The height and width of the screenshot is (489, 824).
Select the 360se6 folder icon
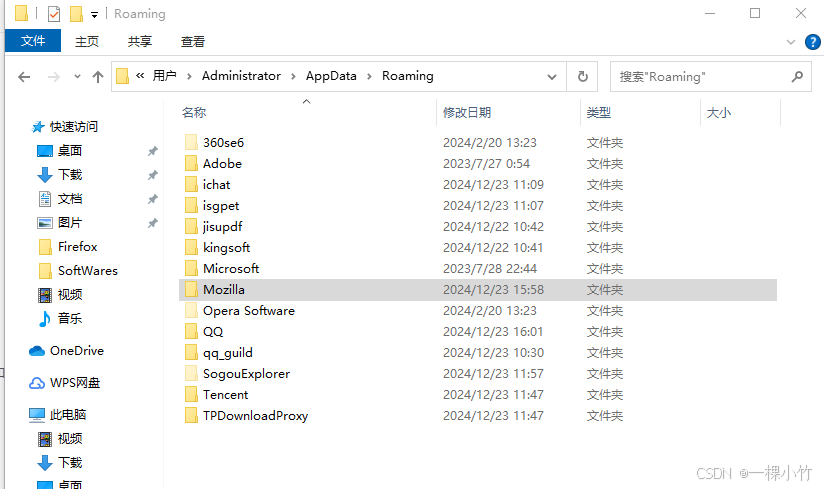tap(191, 142)
